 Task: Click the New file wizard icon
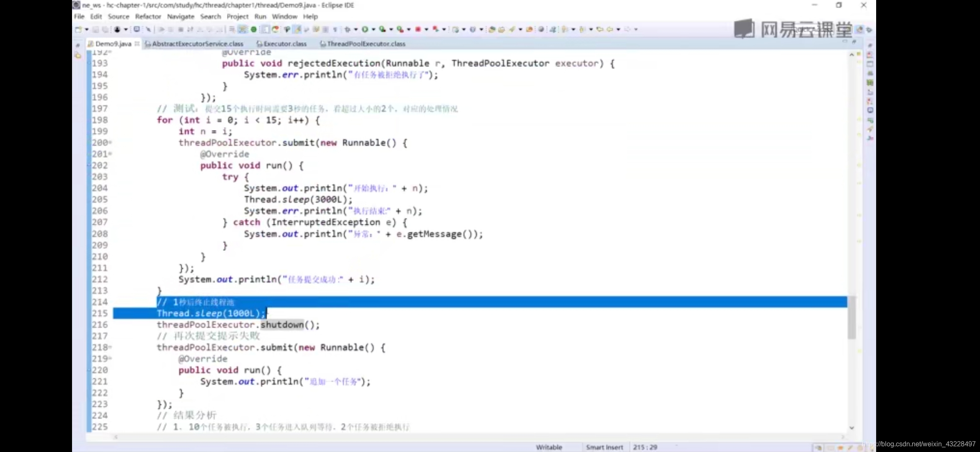(x=78, y=29)
